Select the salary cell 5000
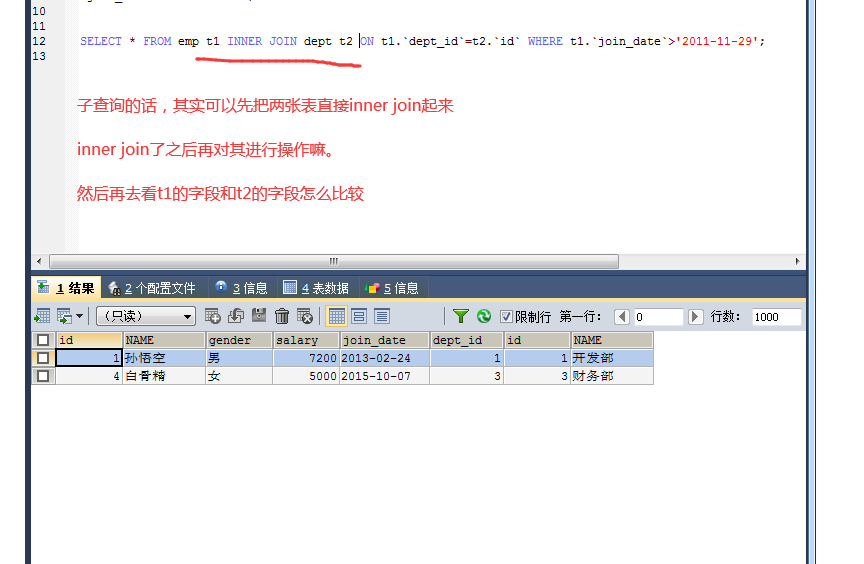Image resolution: width=864 pixels, height=564 pixels. [x=306, y=376]
